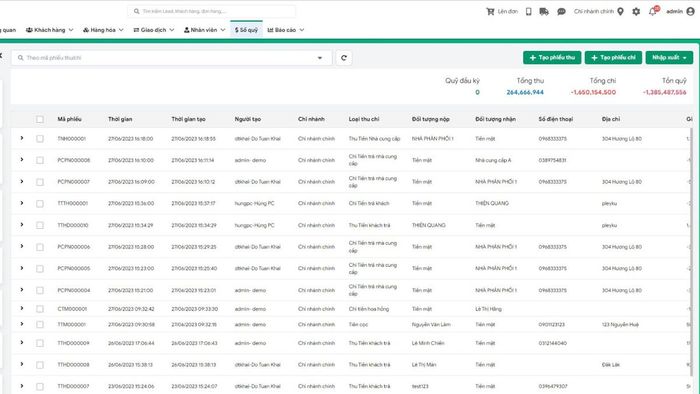The height and width of the screenshot is (394, 700).
Task: Open settings gear icon
Action: pos(636,12)
